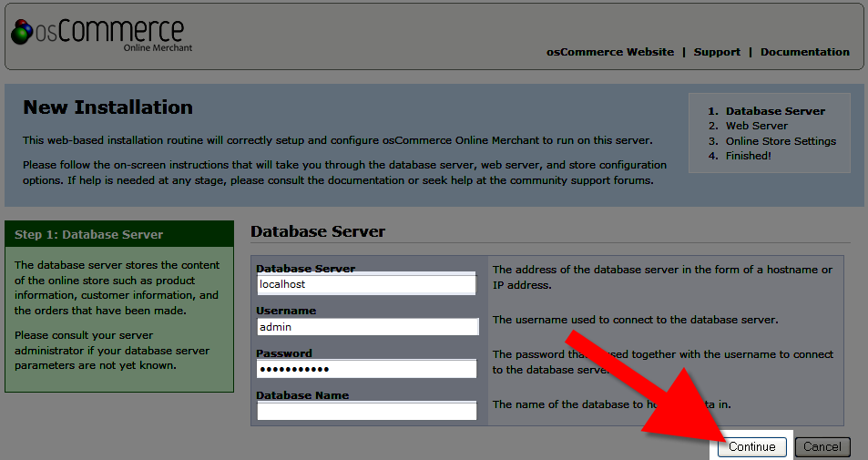Open the osCommerce Website link
868x460 pixels.
(x=609, y=52)
